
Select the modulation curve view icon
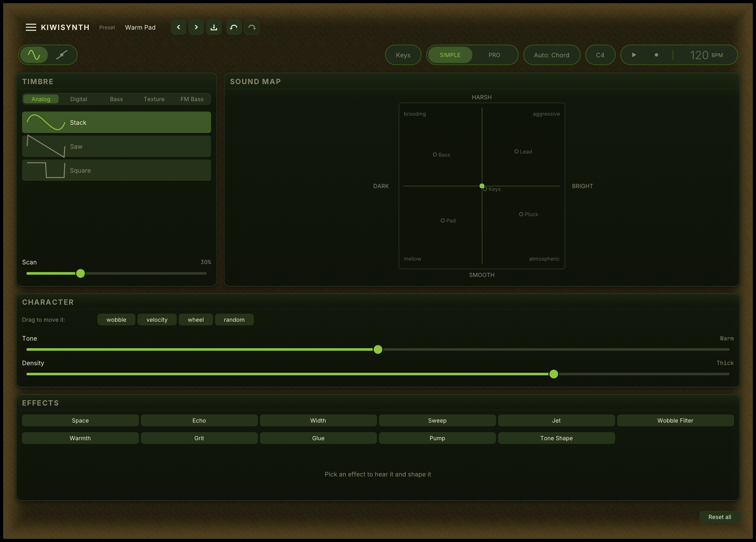point(62,55)
